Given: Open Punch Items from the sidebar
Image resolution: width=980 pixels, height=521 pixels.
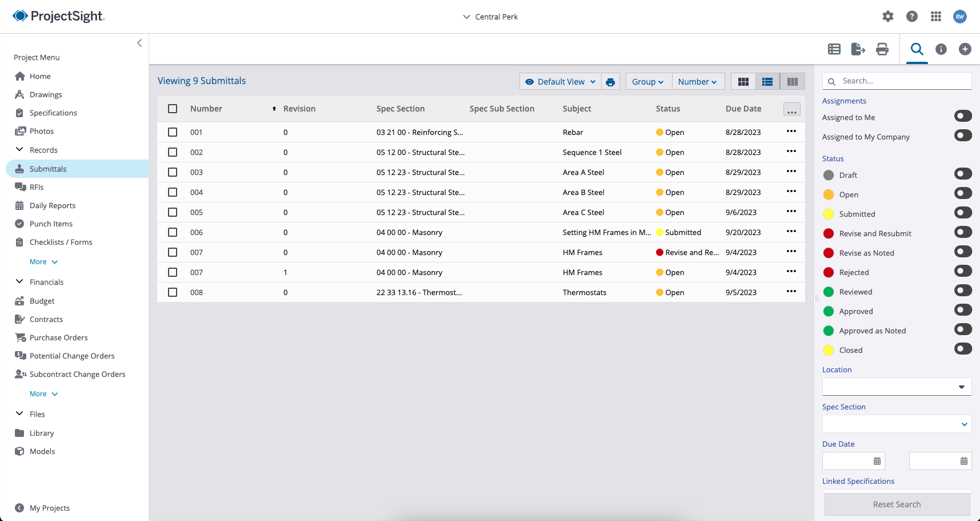Looking at the screenshot, I should (51, 224).
